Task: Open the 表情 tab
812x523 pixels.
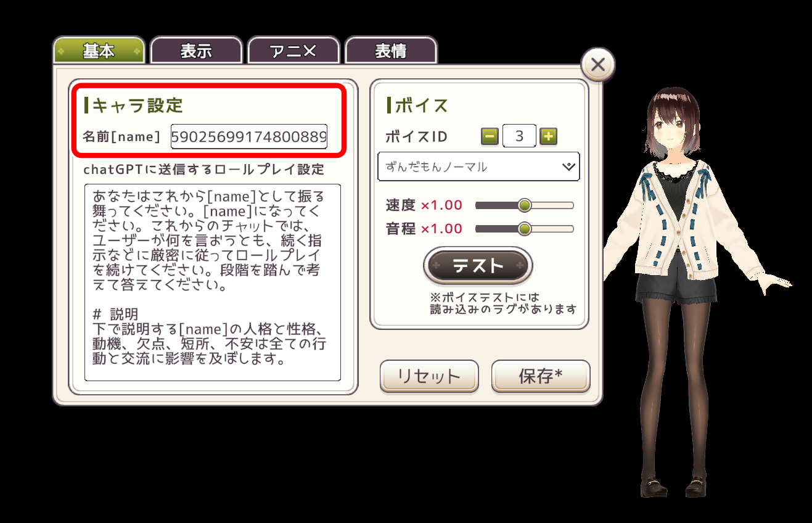Action: pyautogui.click(x=391, y=51)
